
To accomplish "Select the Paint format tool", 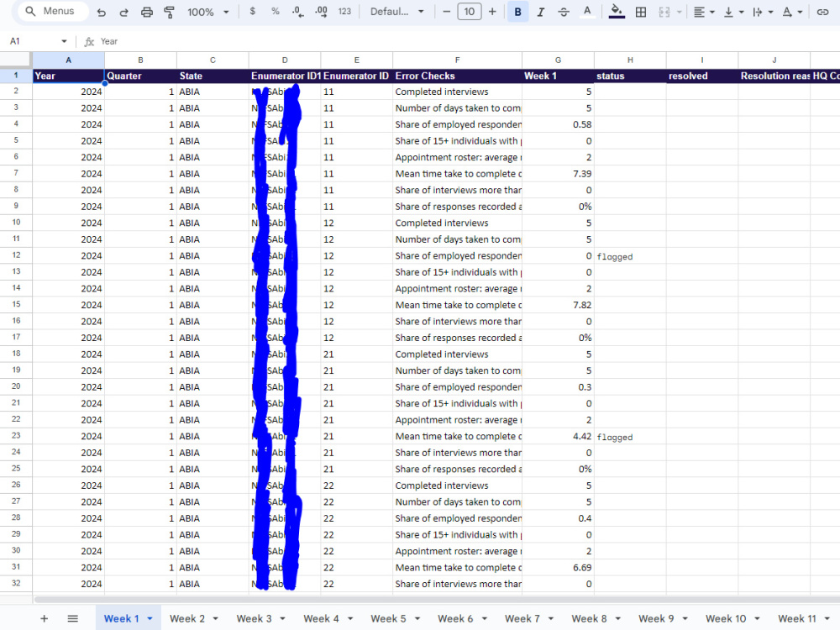I will coord(168,12).
